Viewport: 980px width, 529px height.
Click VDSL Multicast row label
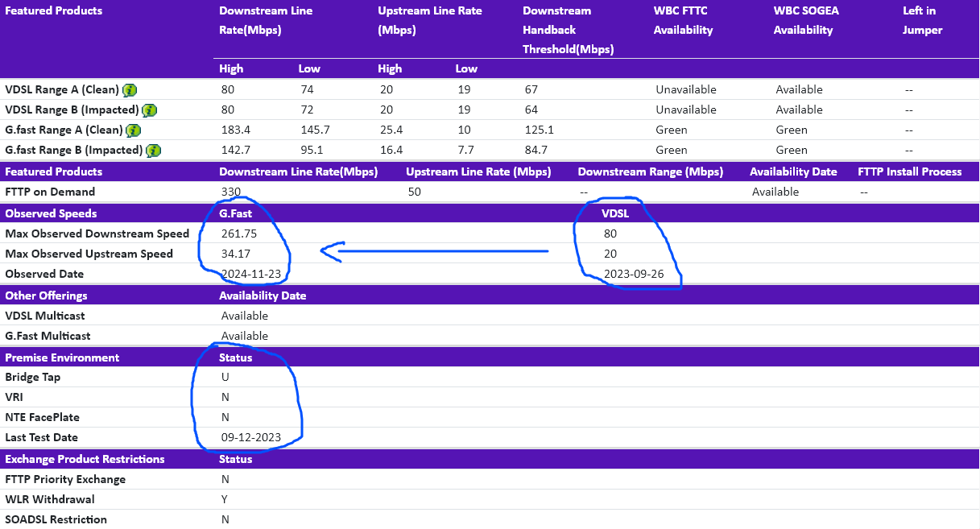click(x=45, y=316)
